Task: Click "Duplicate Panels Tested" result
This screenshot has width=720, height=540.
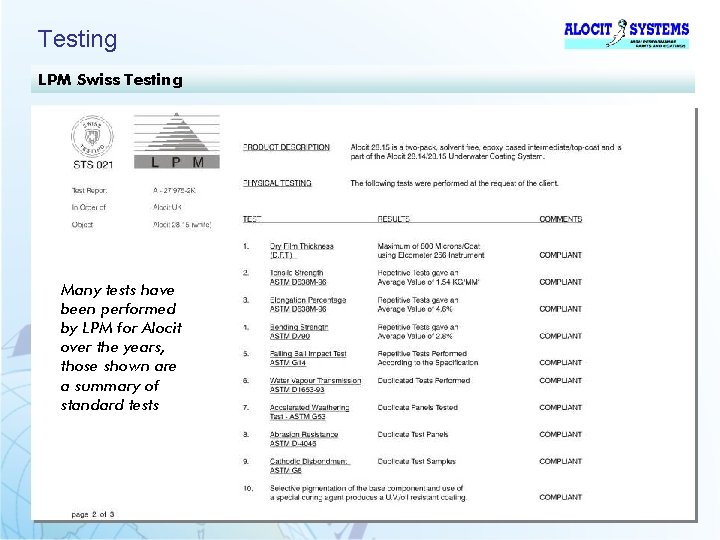Action: [x=417, y=407]
